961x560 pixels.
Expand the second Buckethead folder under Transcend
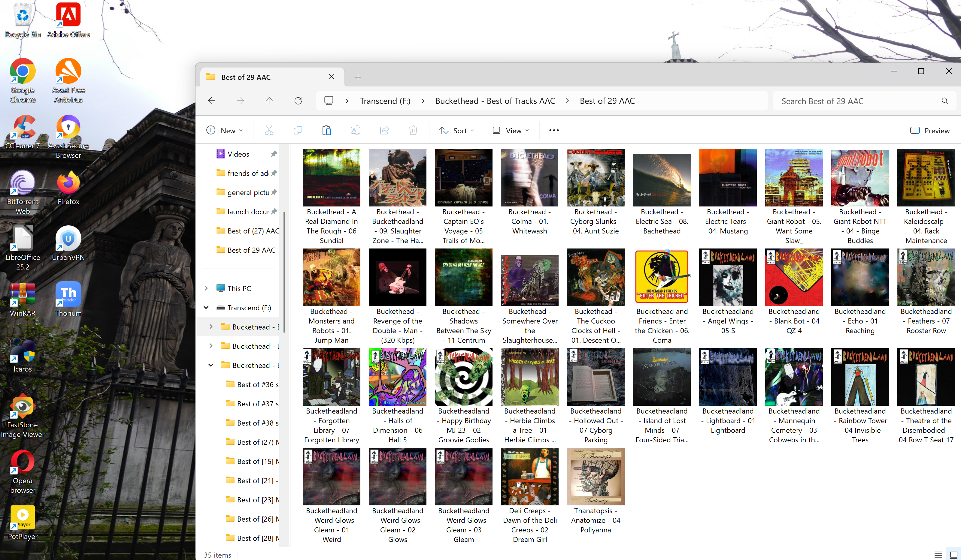coord(211,346)
